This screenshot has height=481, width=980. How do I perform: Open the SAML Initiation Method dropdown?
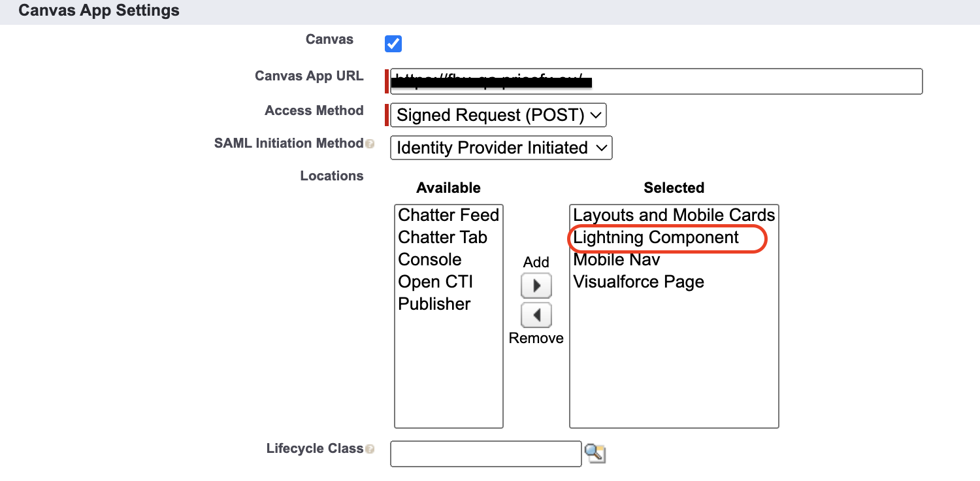[500, 148]
